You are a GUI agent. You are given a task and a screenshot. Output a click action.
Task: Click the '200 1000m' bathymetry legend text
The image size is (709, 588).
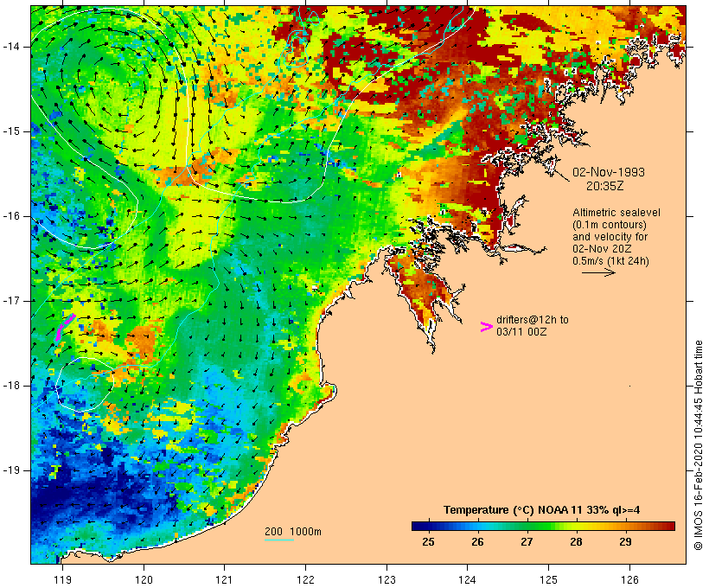pos(293,532)
